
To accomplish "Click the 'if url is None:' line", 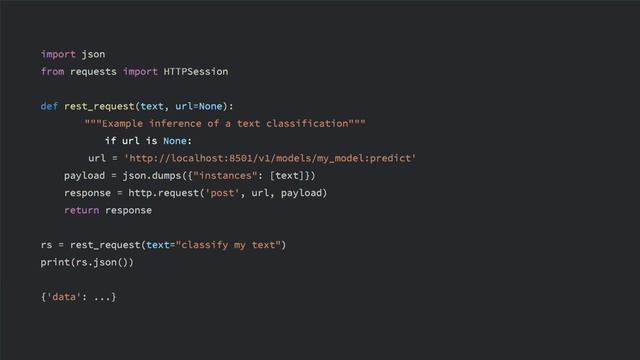I will (x=148, y=141).
